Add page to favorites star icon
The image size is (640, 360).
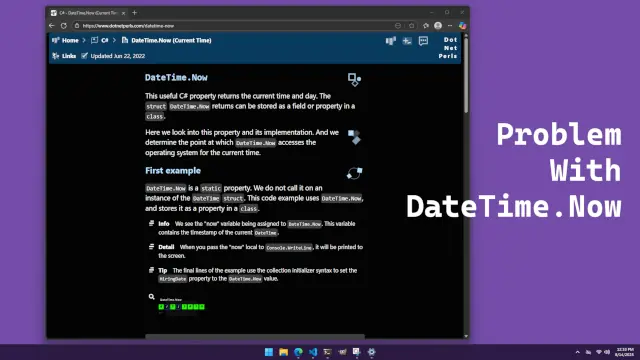click(411, 26)
